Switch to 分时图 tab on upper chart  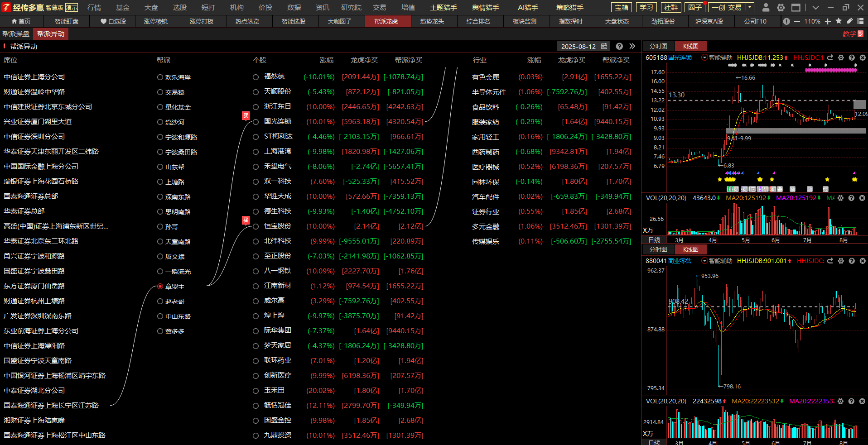pos(658,46)
